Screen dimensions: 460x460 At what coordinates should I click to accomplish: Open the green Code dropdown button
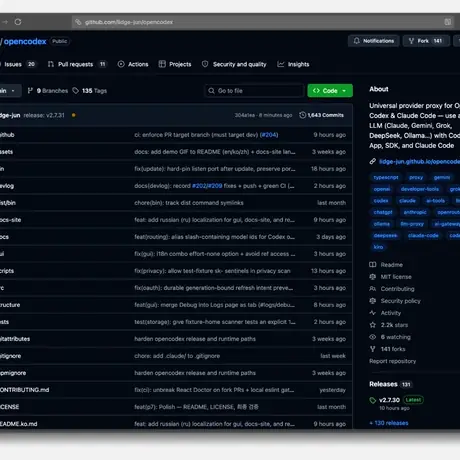coord(330,91)
